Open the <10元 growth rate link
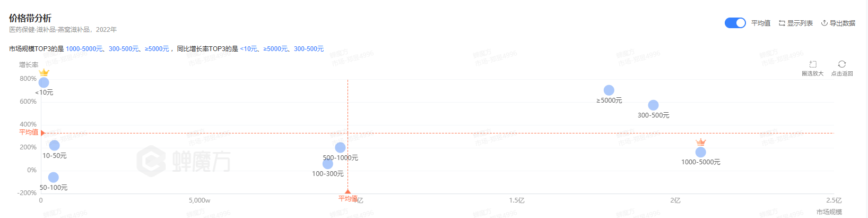The image size is (868, 218). click(248, 49)
